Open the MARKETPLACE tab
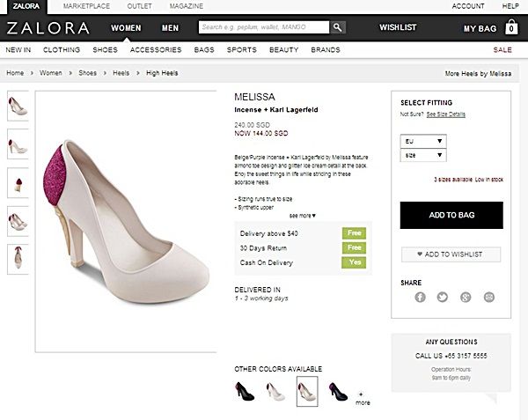 click(x=86, y=6)
